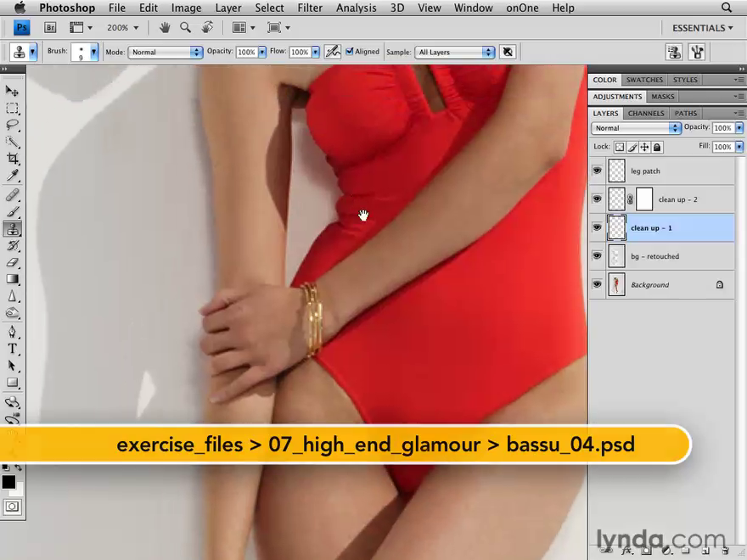Hide the clean up - 2 layer

(x=597, y=199)
